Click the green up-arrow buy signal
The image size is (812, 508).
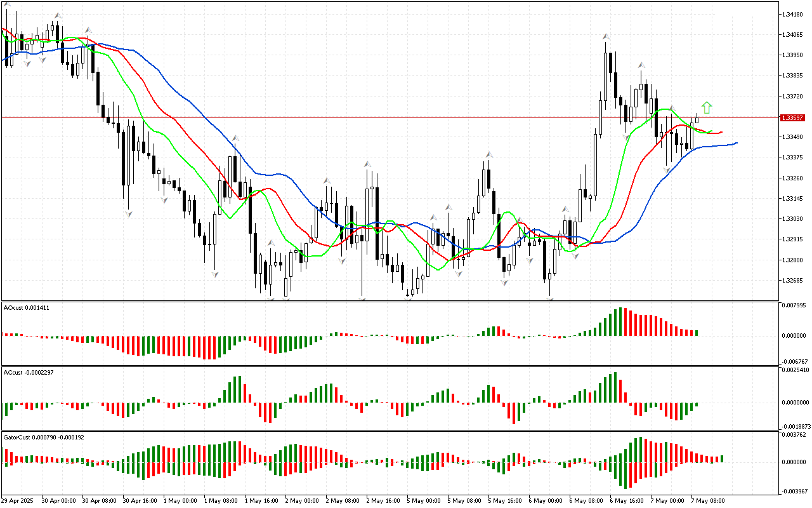707,107
